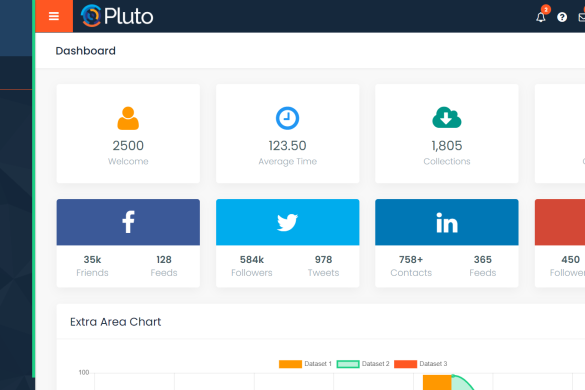Click the red social card banner
Image resolution: width=585 pixels, height=390 pixels.
(x=560, y=222)
